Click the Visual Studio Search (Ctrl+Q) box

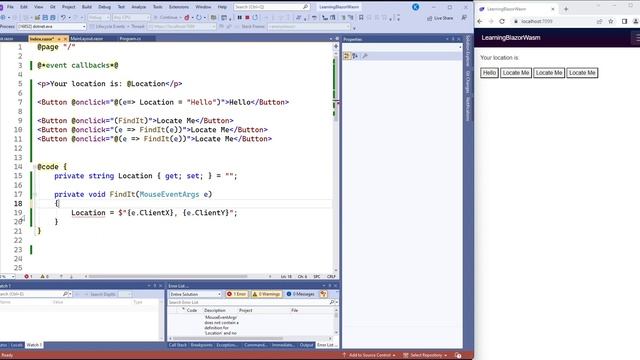(x=271, y=7)
